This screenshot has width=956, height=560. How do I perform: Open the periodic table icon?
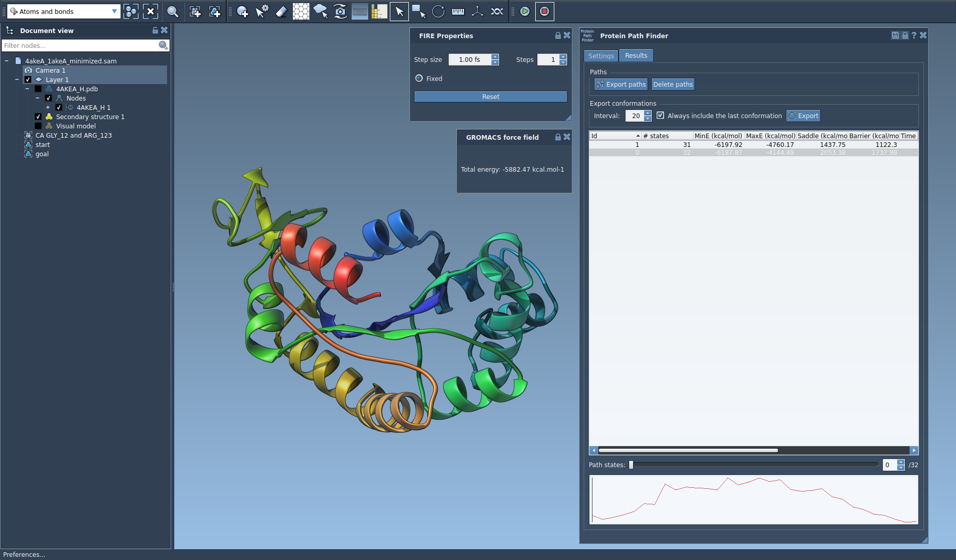[x=379, y=11]
